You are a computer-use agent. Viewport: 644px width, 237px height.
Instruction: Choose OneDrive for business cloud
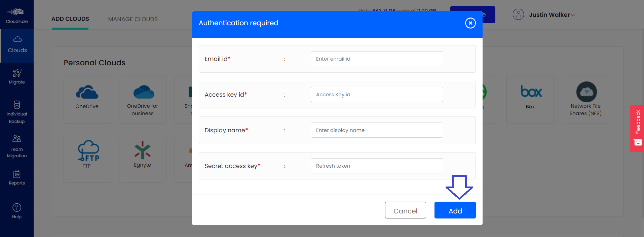tap(143, 100)
